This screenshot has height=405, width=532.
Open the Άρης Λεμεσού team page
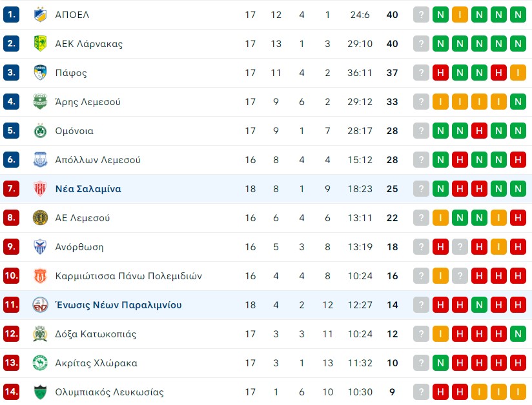[x=88, y=102]
